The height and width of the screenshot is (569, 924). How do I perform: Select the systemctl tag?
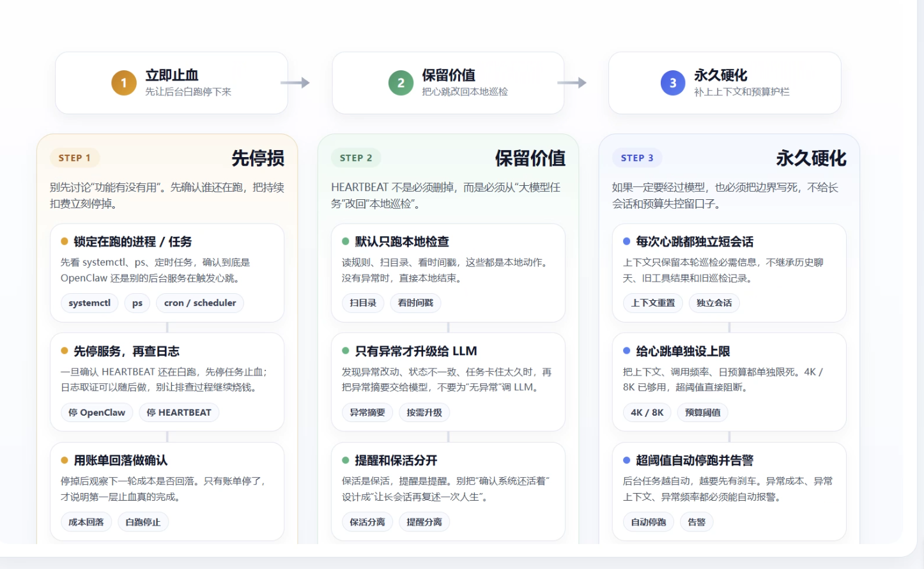[89, 303]
